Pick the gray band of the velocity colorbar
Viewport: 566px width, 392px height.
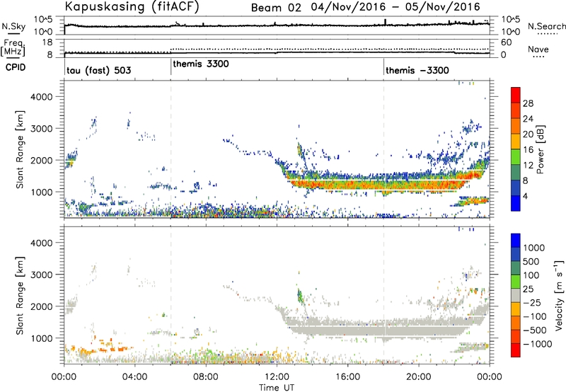pyautogui.click(x=516, y=295)
